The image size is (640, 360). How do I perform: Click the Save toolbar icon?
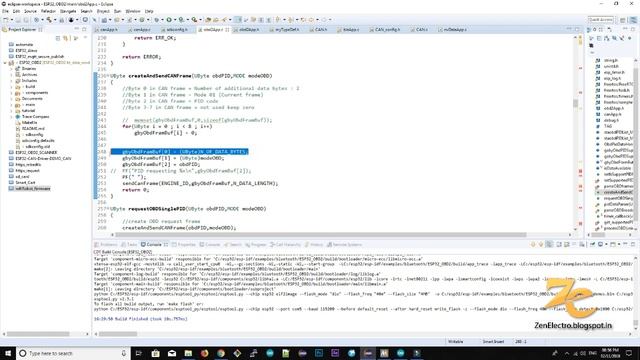19,20
